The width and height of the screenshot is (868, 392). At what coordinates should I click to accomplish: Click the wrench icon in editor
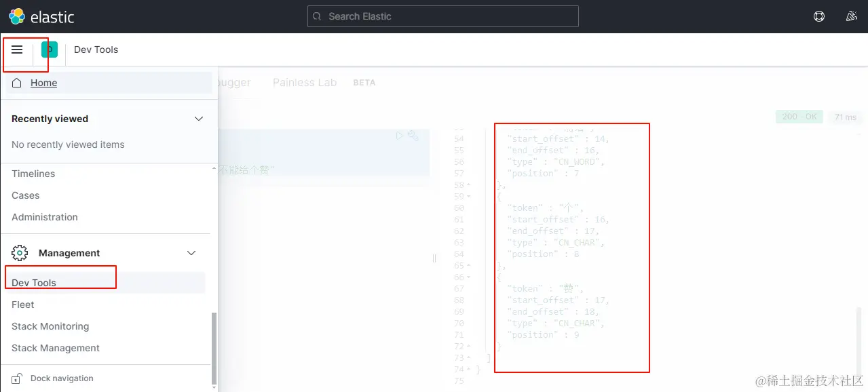pos(413,136)
